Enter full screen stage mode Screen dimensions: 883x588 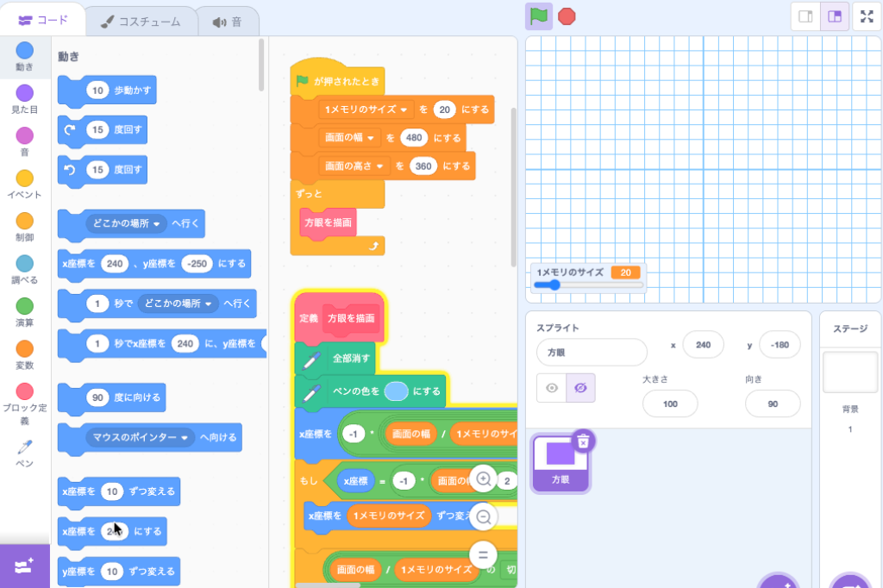tap(867, 16)
